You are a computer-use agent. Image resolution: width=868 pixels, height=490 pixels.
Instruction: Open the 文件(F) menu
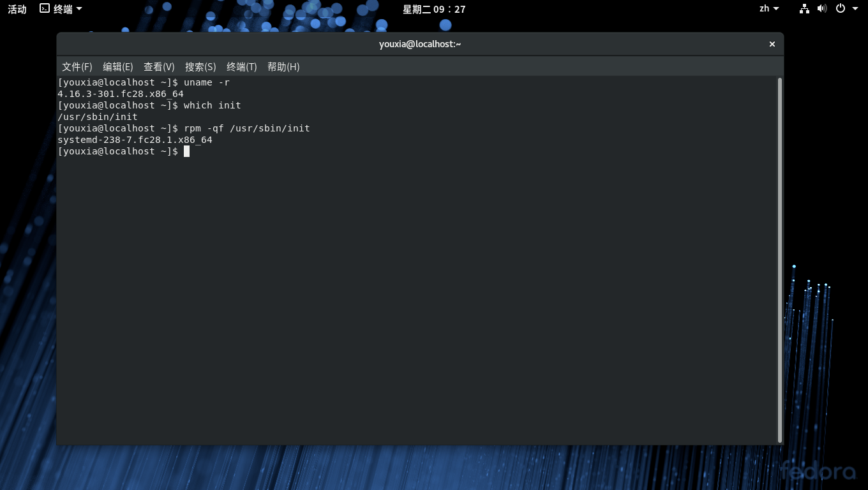(x=77, y=67)
